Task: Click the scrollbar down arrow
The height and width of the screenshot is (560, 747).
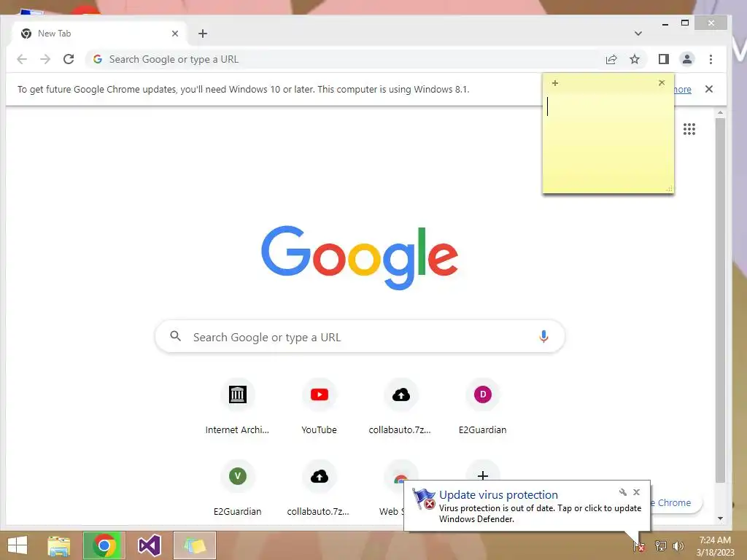Action: 720,518
